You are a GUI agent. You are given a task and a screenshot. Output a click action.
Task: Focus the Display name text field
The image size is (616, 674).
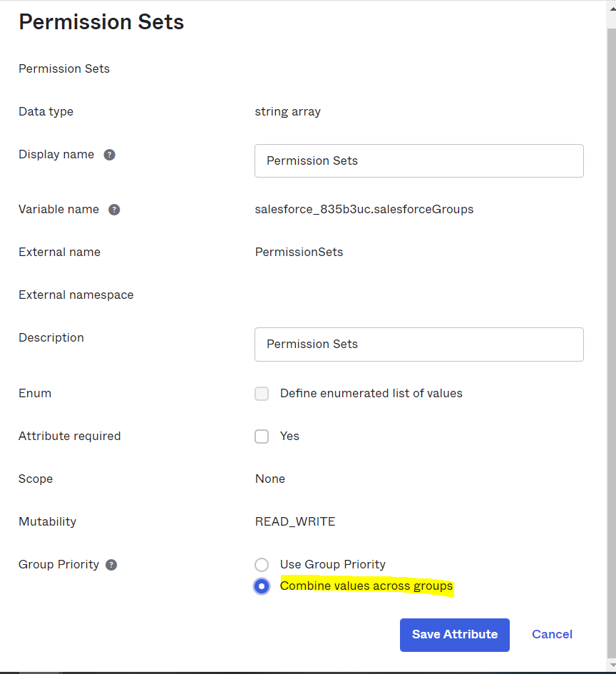[x=419, y=161]
